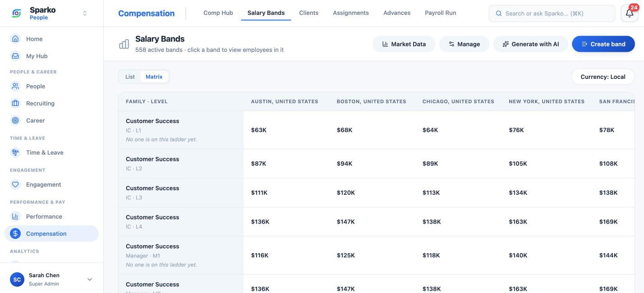
Task: Click the Austin, United States column header
Action: (x=285, y=101)
